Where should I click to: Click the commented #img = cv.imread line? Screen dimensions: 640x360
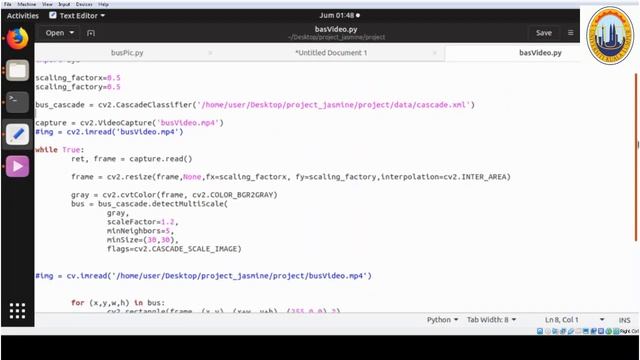(203, 276)
